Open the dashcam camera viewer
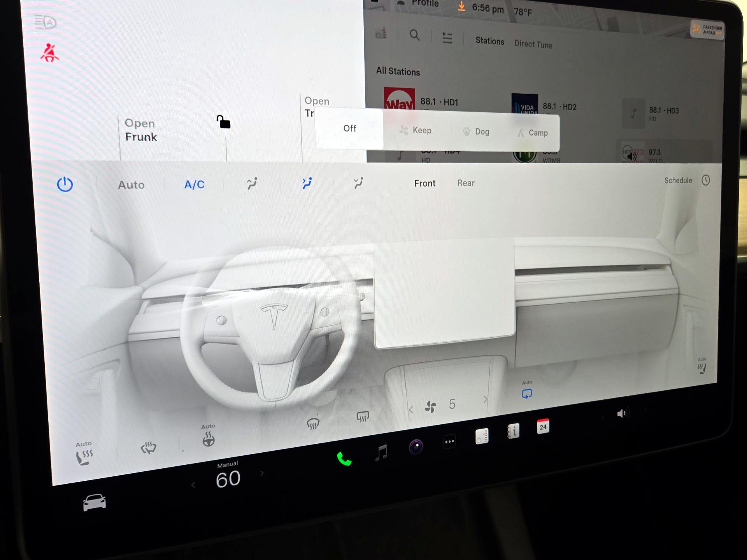This screenshot has height=560, width=747. [x=416, y=447]
